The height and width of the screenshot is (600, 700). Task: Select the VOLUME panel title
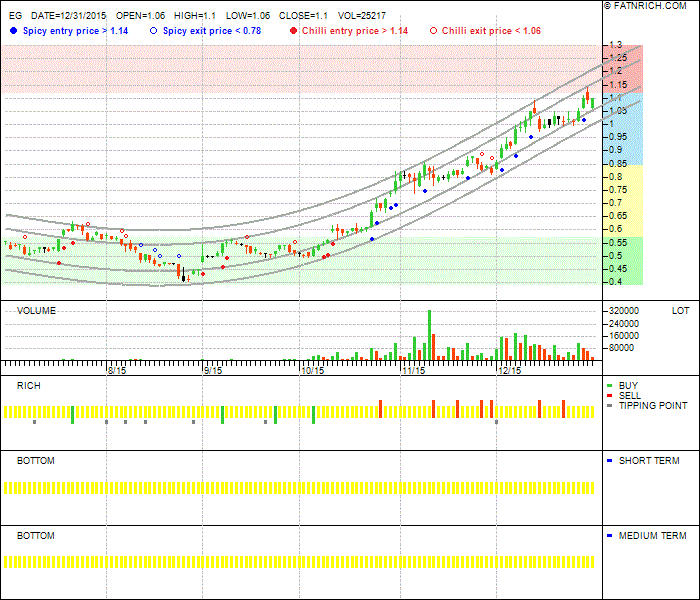[36, 311]
